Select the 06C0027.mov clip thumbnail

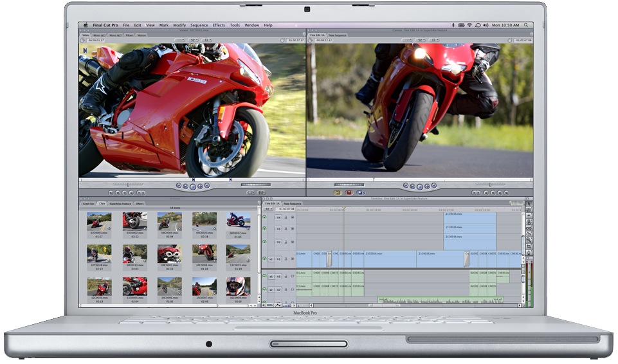239,222
